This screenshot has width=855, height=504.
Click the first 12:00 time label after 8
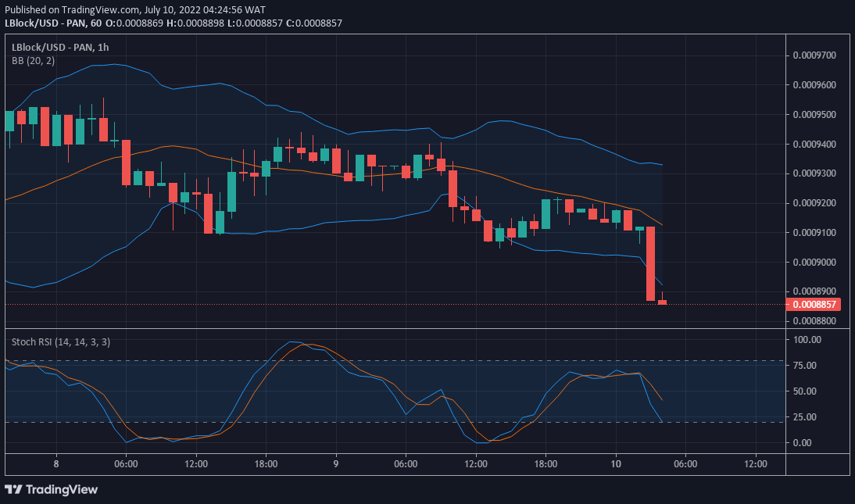[x=195, y=463]
